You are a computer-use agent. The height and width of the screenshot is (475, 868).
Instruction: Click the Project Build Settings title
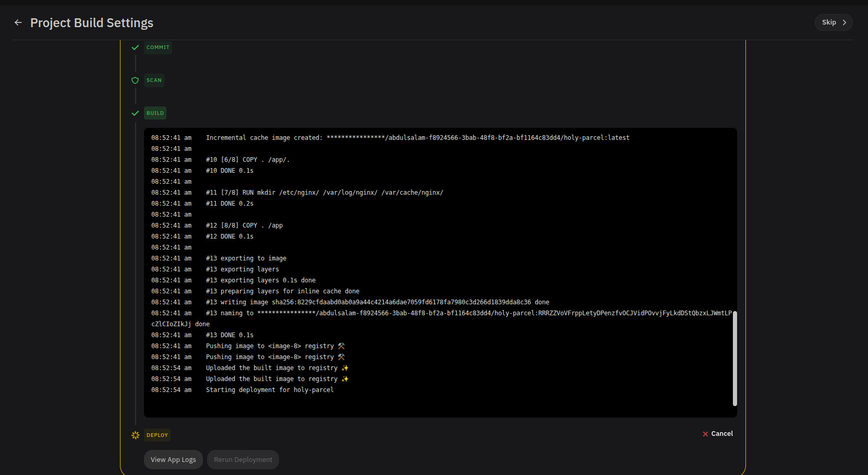click(92, 23)
